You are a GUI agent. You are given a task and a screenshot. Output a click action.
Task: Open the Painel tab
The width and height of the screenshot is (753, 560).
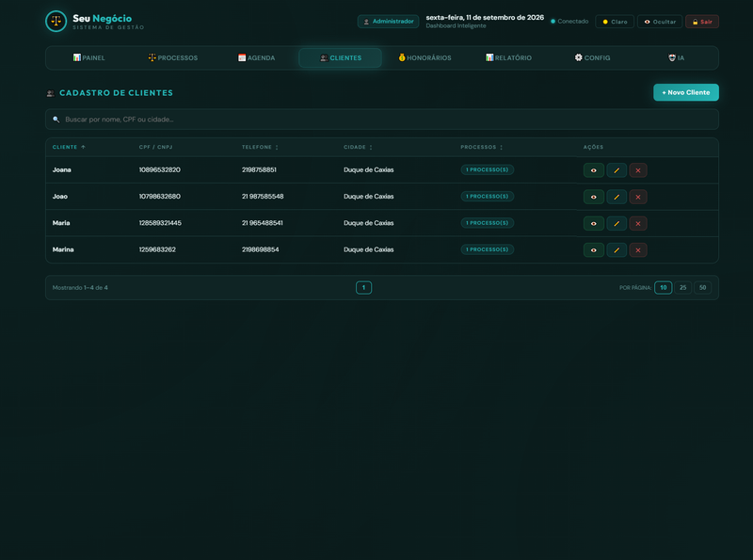pos(88,57)
